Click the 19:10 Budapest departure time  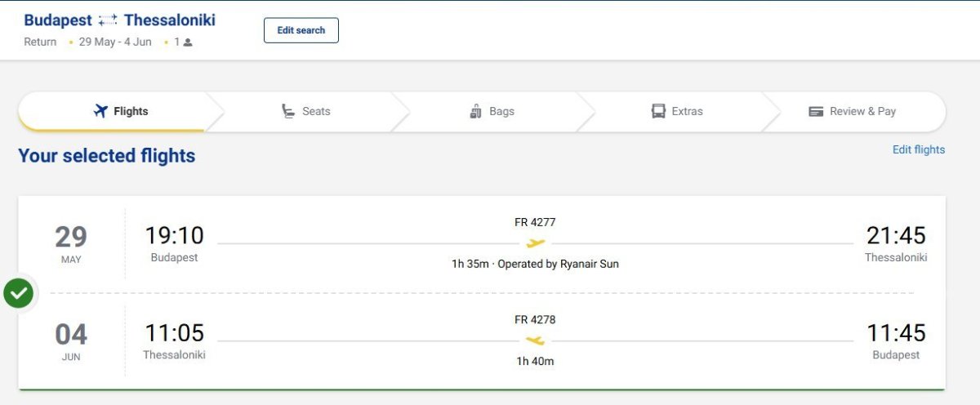[174, 236]
